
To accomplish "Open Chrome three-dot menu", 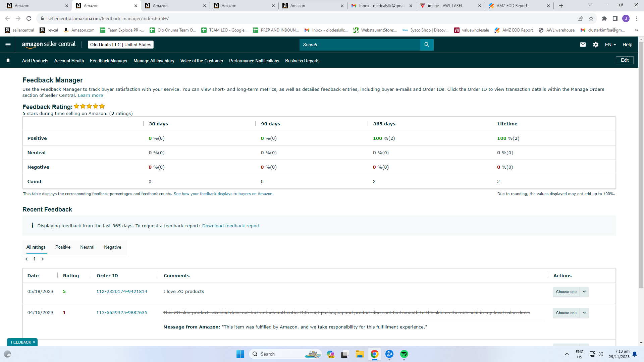I will [637, 18].
